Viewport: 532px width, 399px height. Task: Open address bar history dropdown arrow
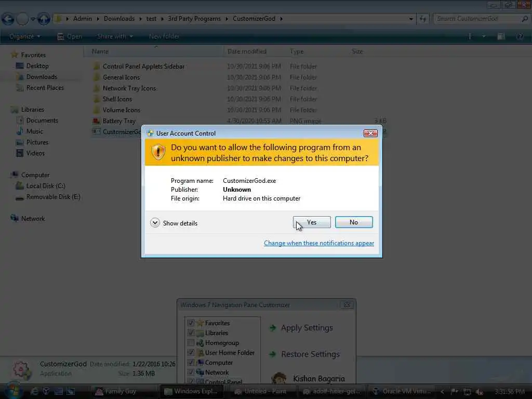(x=411, y=19)
